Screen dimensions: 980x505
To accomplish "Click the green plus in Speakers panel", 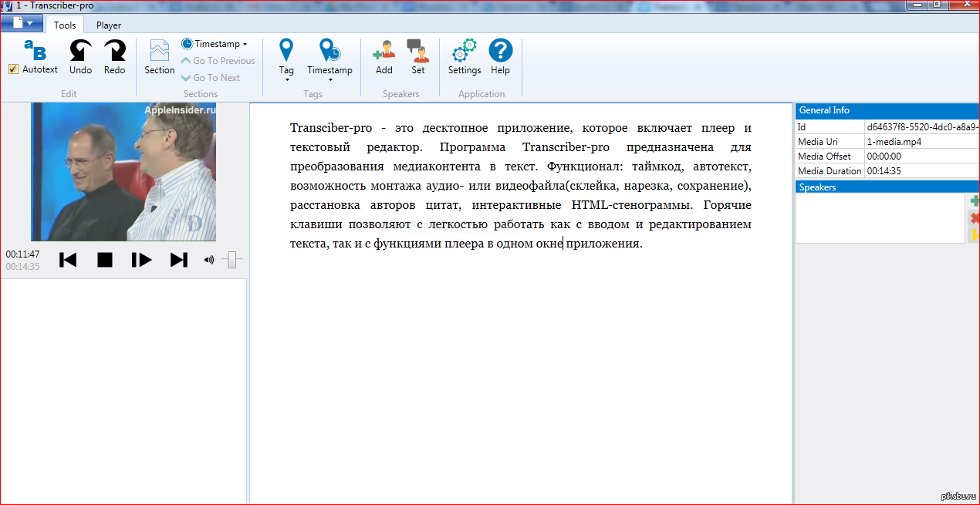I will click(975, 201).
